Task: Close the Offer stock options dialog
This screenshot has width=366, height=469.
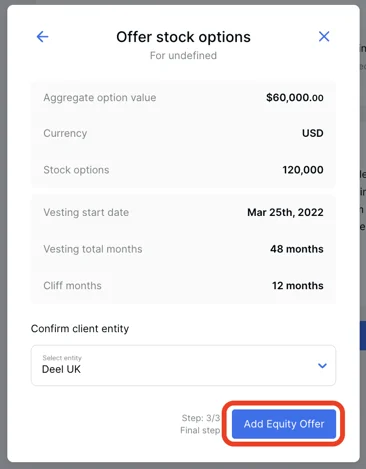Action: click(x=324, y=37)
